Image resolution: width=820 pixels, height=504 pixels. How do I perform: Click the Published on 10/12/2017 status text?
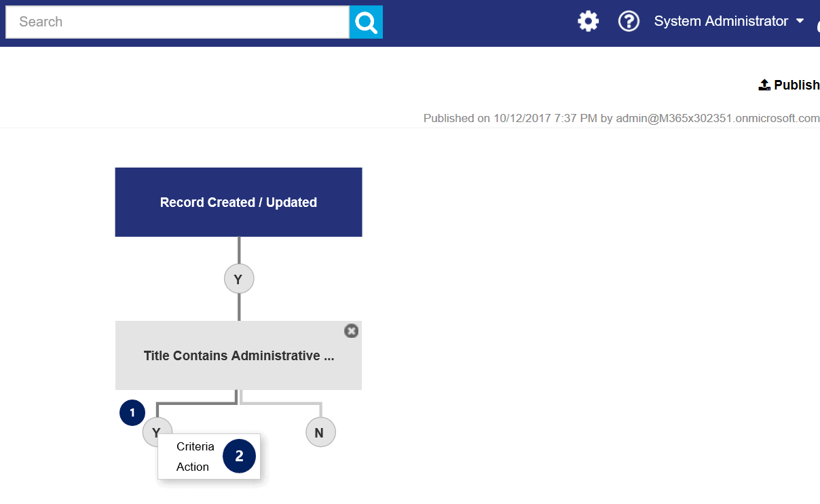click(x=621, y=118)
